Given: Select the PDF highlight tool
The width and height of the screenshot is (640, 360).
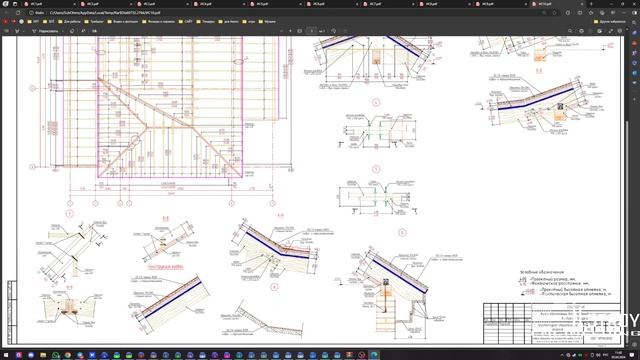Looking at the screenshot, I should 17,31.
